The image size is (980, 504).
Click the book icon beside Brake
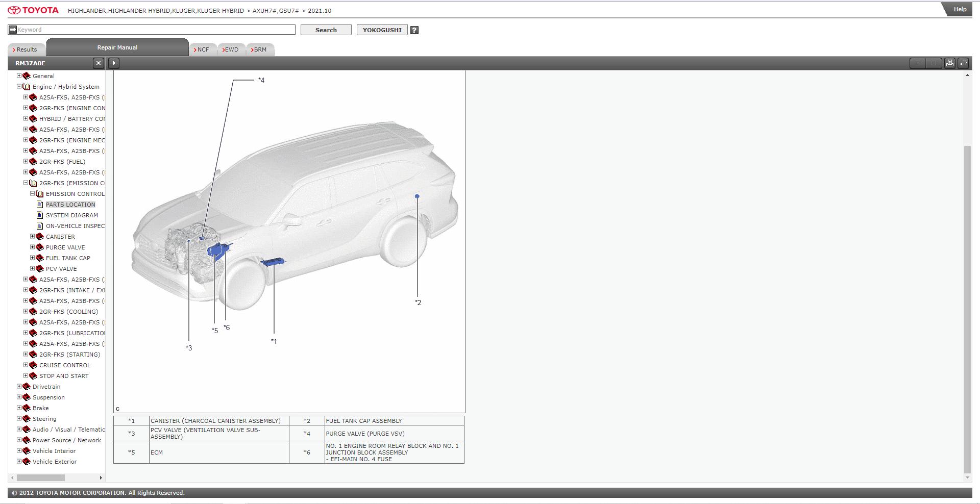27,408
